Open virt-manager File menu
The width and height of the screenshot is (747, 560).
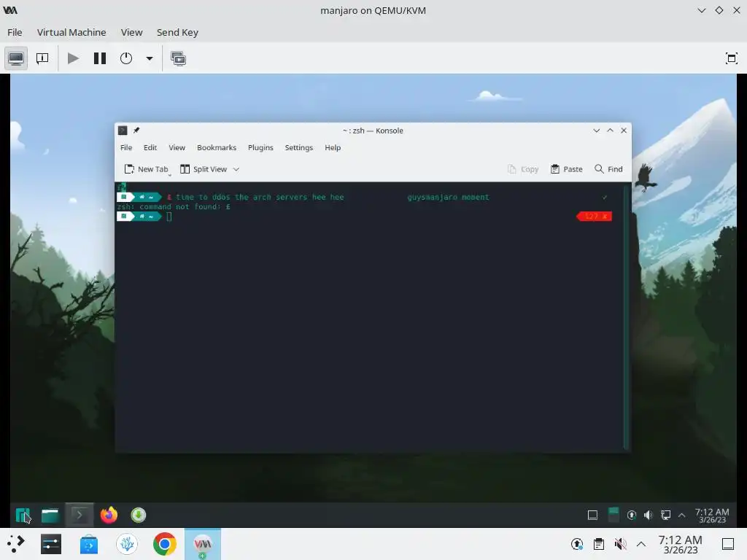tap(15, 32)
